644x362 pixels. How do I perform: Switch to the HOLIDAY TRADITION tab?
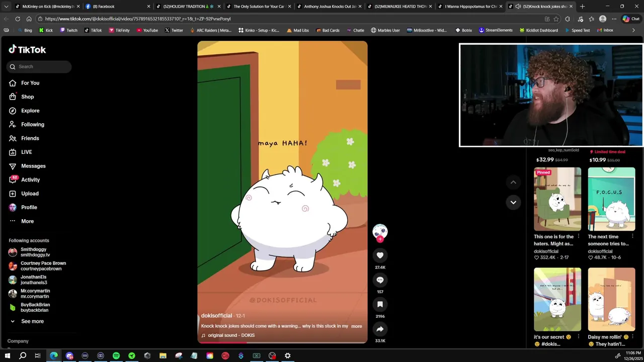(x=189, y=7)
